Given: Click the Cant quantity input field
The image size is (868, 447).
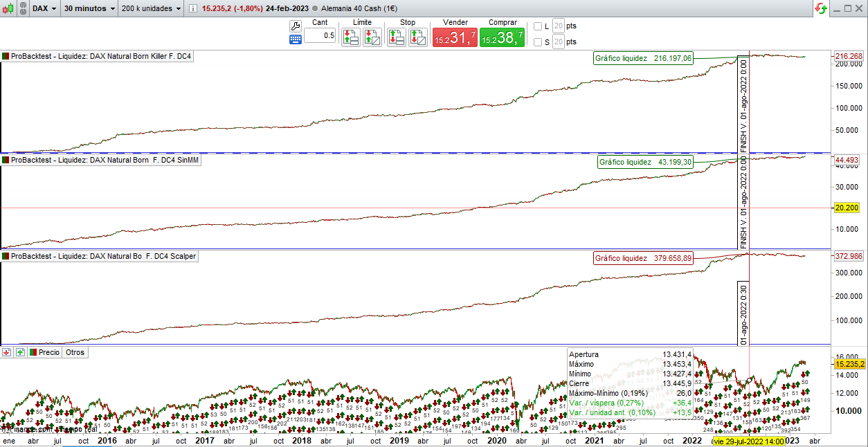Looking at the screenshot, I should tap(320, 35).
